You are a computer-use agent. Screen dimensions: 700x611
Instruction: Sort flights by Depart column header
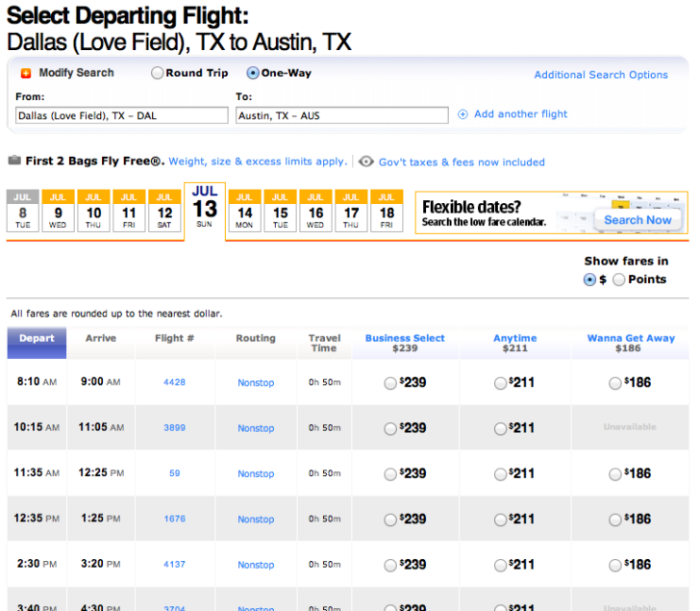[x=37, y=343]
